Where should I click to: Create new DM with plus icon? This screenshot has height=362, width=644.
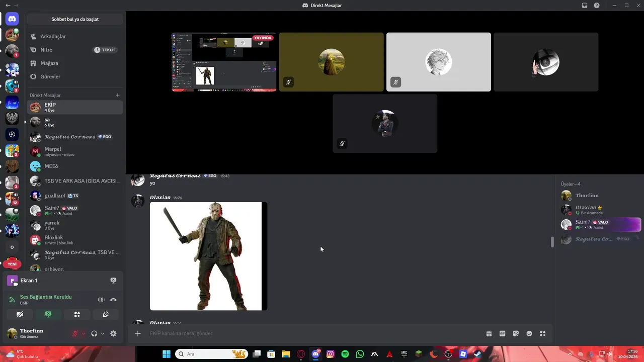click(118, 95)
